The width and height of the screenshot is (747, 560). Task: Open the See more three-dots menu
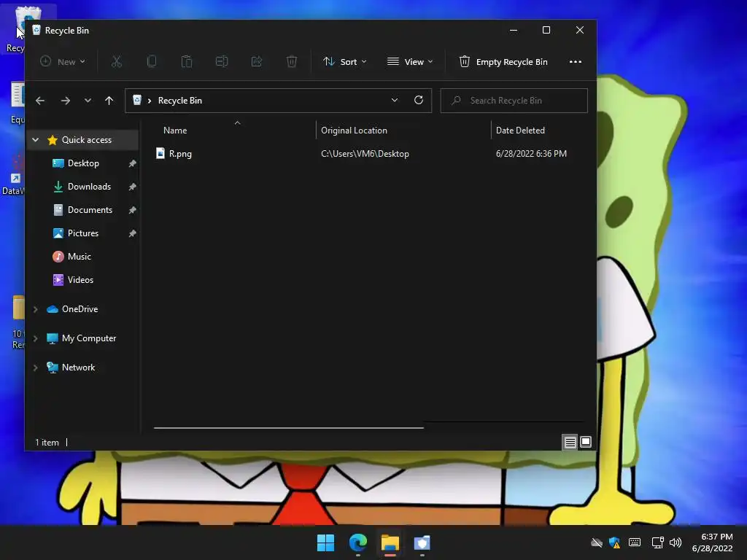tap(575, 62)
